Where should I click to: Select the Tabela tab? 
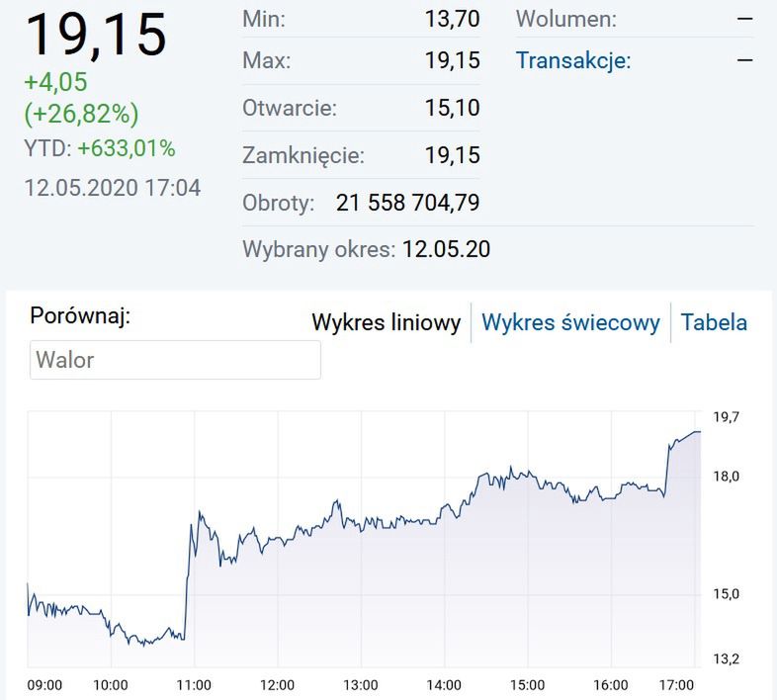pyautogui.click(x=714, y=323)
